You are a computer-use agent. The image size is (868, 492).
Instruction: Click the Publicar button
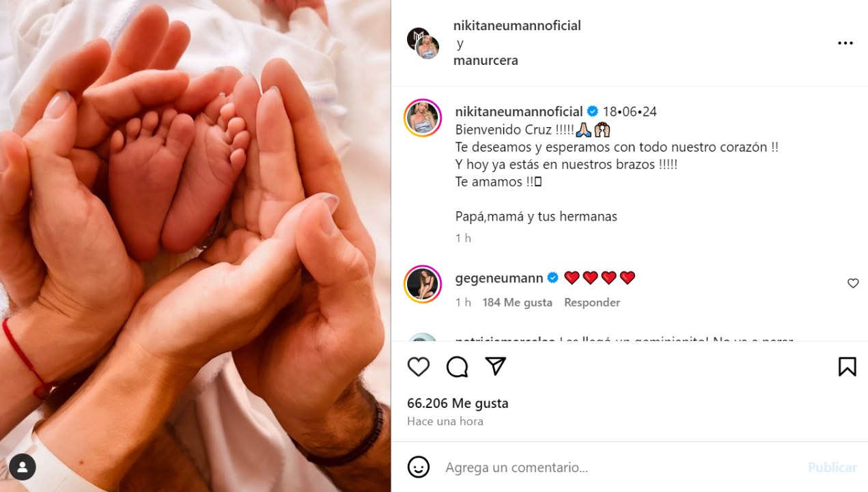[x=832, y=467]
